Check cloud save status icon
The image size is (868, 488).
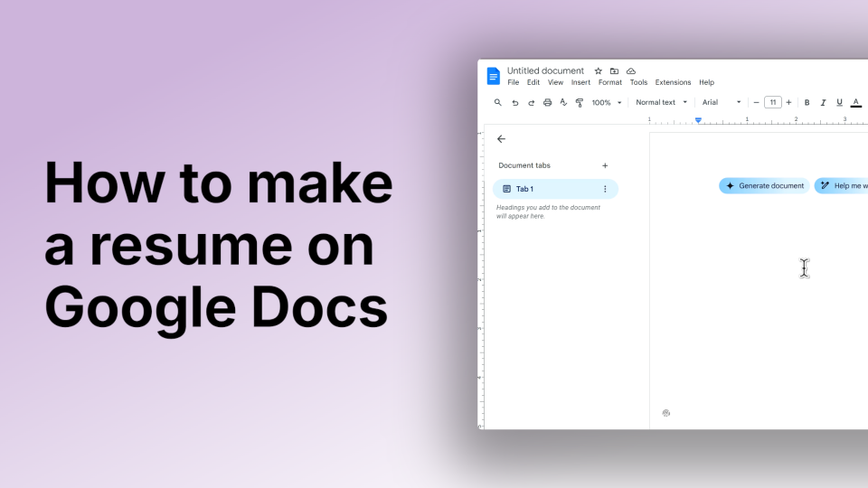631,70
